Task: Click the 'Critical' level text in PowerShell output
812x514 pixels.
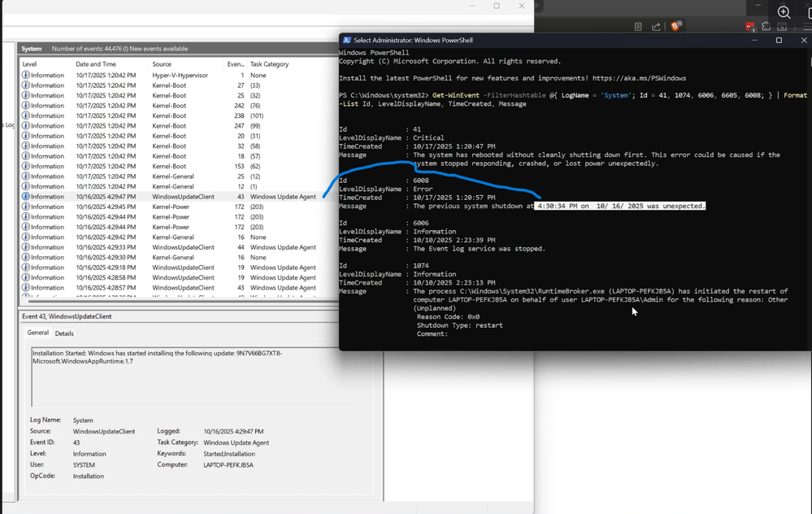Action: [x=428, y=137]
